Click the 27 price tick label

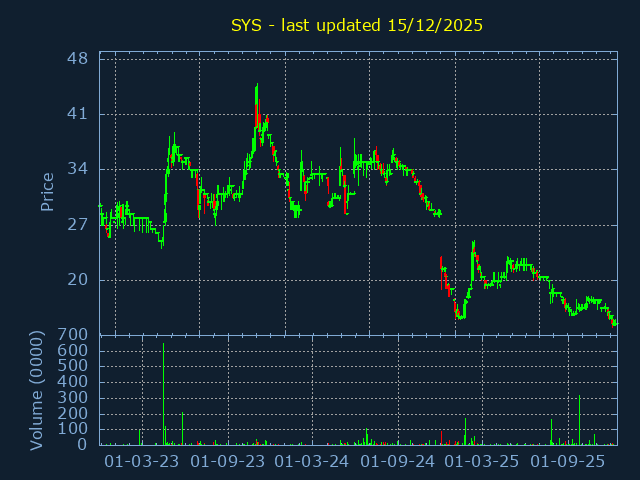tap(78, 224)
